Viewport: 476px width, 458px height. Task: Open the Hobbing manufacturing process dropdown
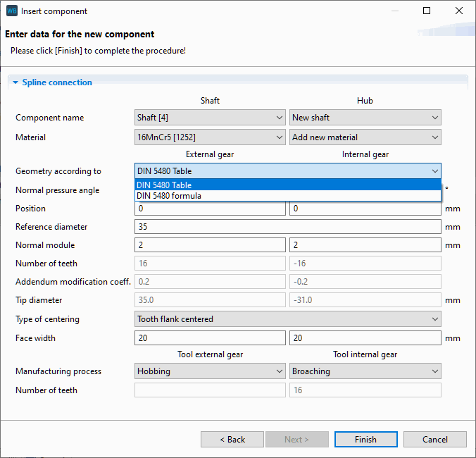coord(210,371)
